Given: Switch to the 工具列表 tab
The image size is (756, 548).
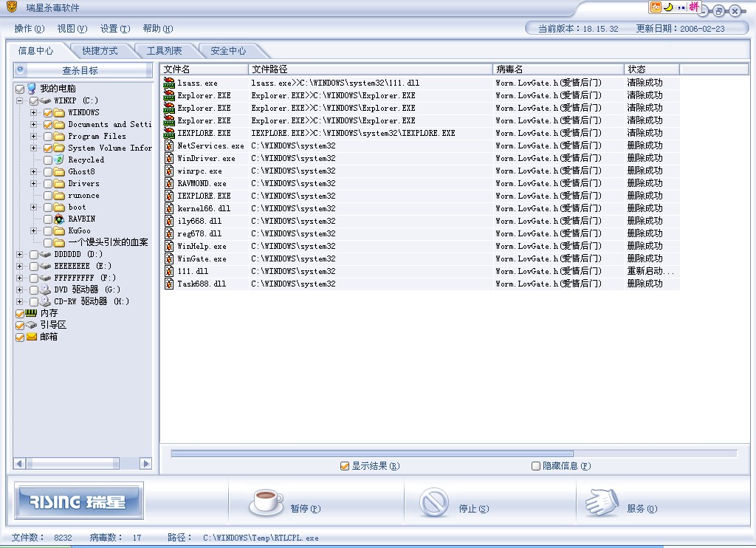Looking at the screenshot, I should point(165,51).
